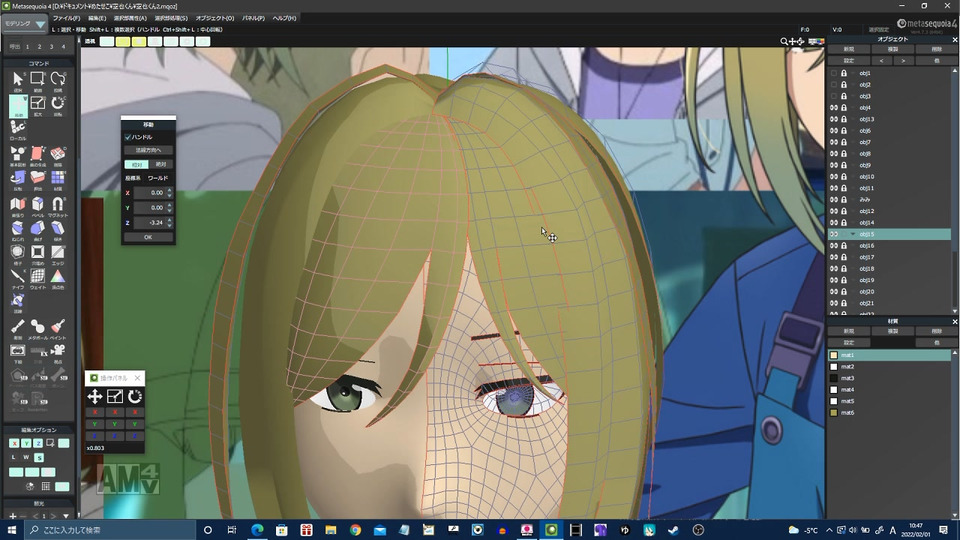
Task: Toggle the lock on obj6
Action: coord(844,130)
